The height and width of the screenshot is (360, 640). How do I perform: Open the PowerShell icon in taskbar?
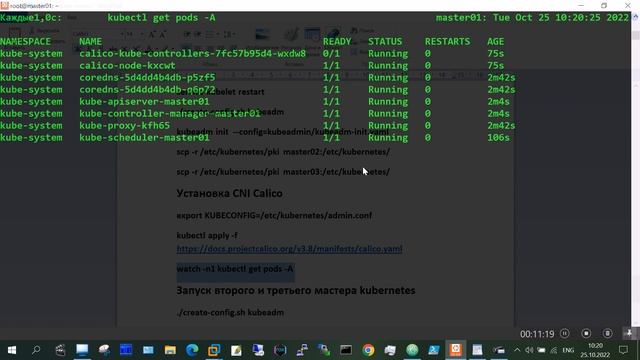click(x=434, y=350)
